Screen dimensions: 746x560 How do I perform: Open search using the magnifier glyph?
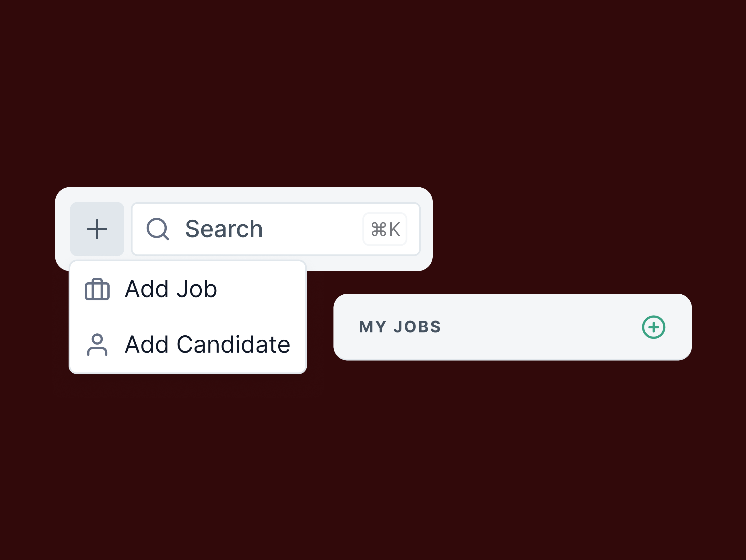tap(157, 229)
